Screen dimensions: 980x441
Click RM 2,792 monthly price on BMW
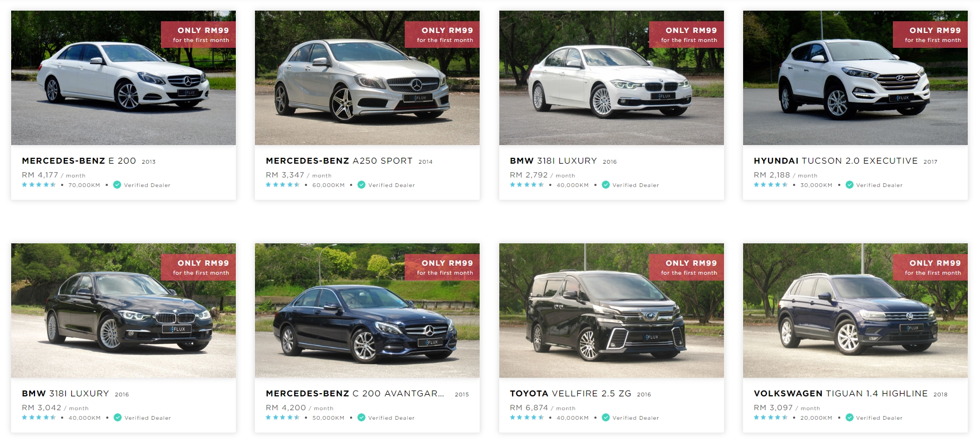(542, 175)
